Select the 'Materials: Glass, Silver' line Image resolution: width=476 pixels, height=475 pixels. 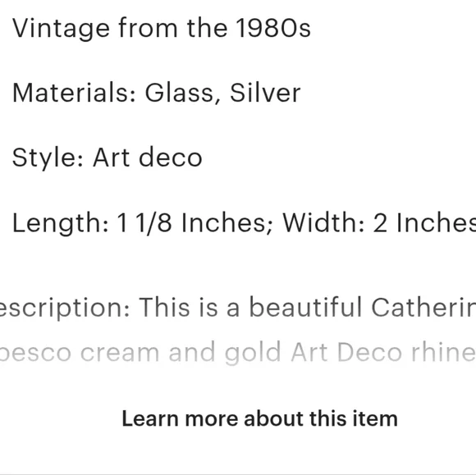[156, 93]
